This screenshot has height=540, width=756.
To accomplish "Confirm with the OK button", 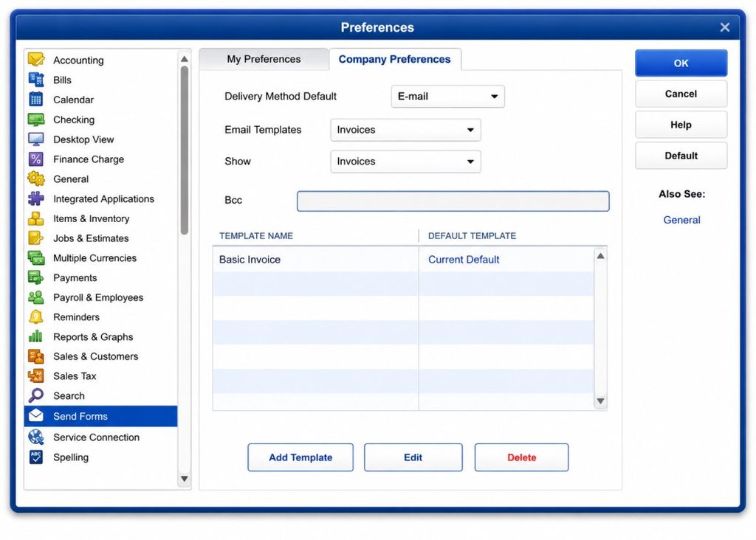I will pos(681,63).
